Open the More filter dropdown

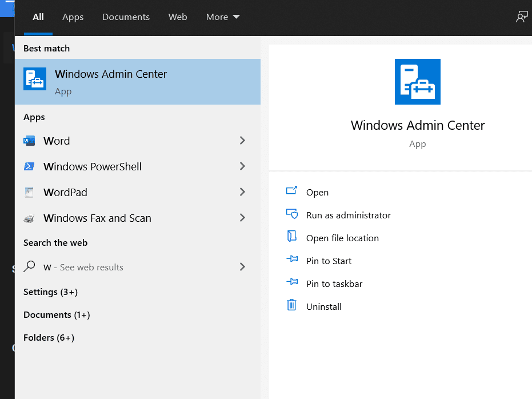[x=223, y=17]
